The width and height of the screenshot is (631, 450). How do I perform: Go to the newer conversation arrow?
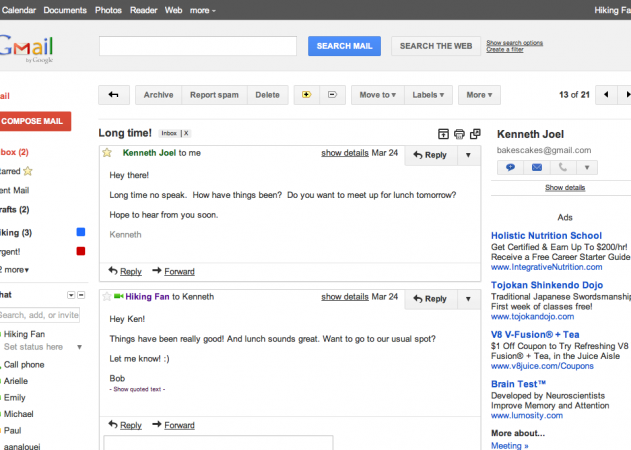click(606, 95)
